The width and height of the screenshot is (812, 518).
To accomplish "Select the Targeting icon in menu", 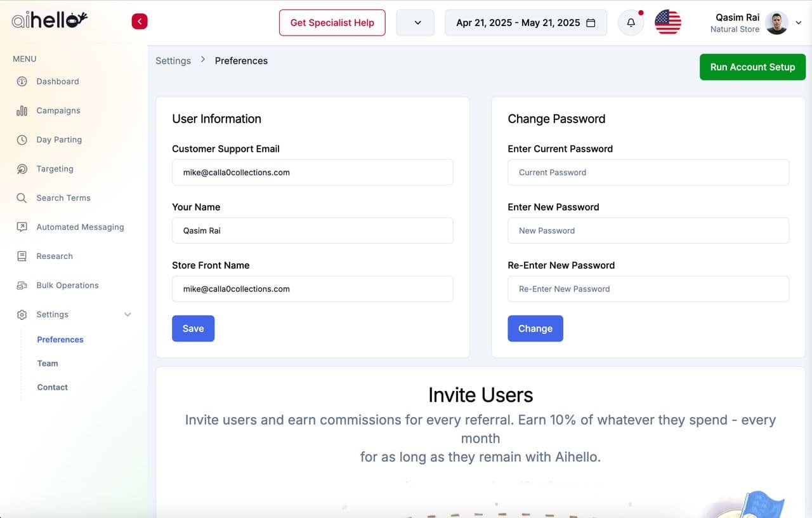I will click(x=22, y=169).
